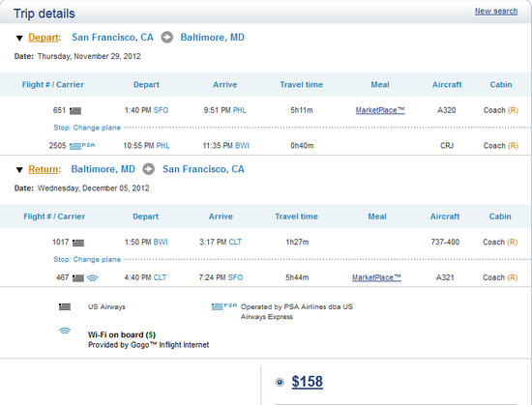Click the Wi-Fi icon next to flight 467
This screenshot has height=405, width=532.
(92, 278)
